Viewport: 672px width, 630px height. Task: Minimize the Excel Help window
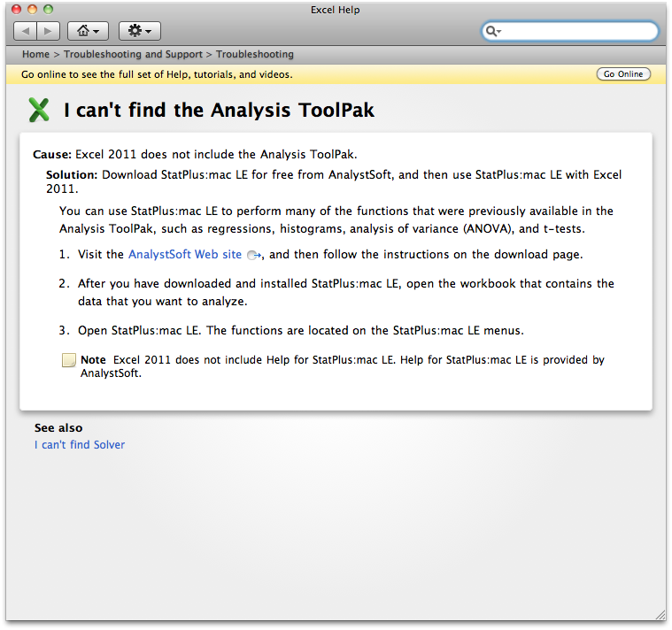[x=32, y=10]
